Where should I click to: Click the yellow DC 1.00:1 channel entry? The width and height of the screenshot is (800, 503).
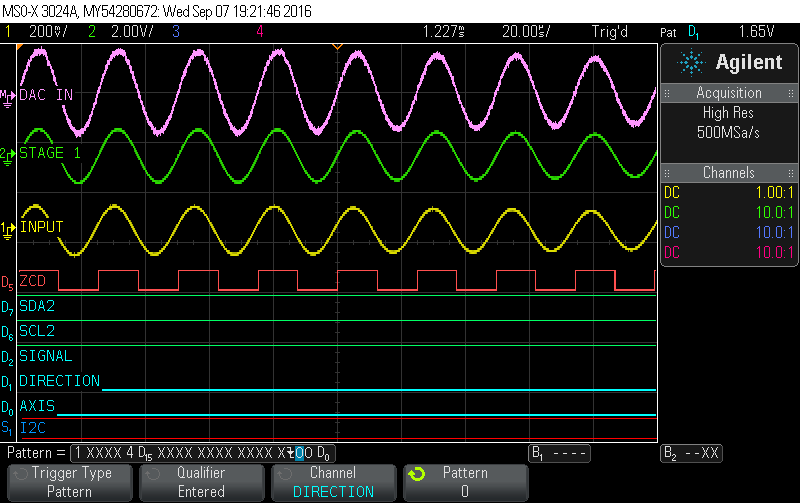[x=728, y=192]
